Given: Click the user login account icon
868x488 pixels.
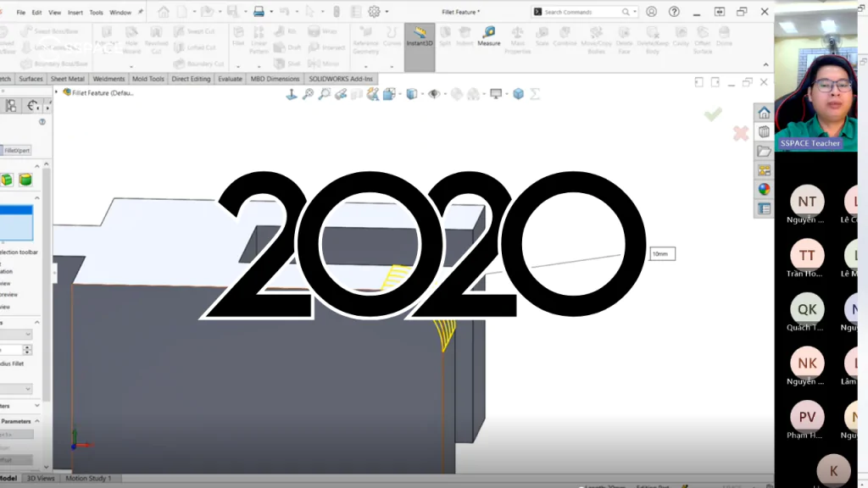Looking at the screenshot, I should (652, 12).
